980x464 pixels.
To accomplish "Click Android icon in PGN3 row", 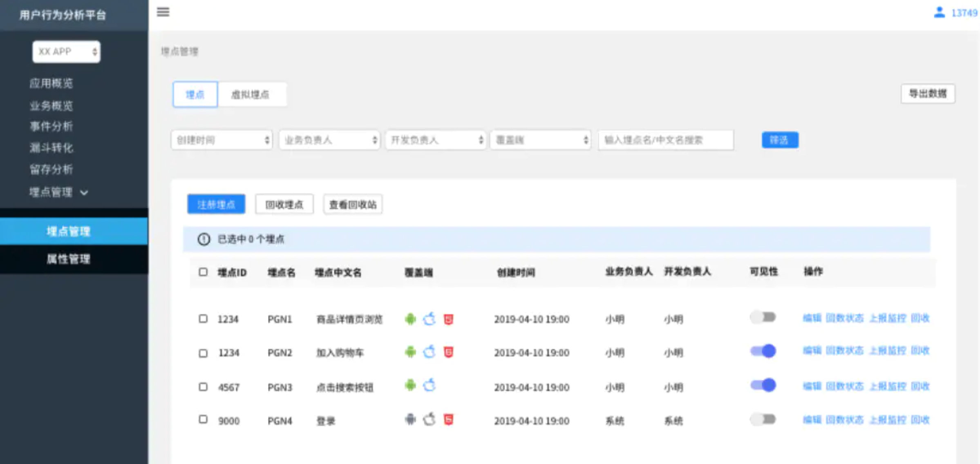I will click(410, 385).
